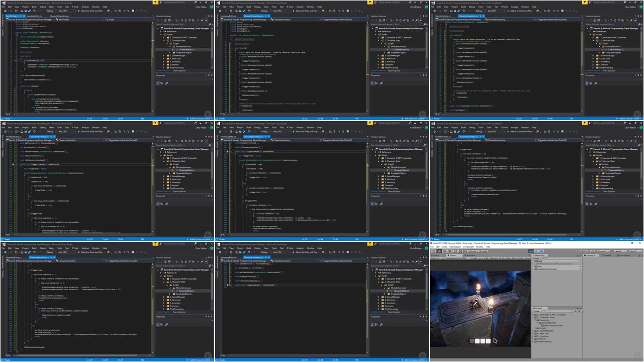Switch to the Console tab in Unity
The height and width of the screenshot is (362, 644).
click(607, 255)
